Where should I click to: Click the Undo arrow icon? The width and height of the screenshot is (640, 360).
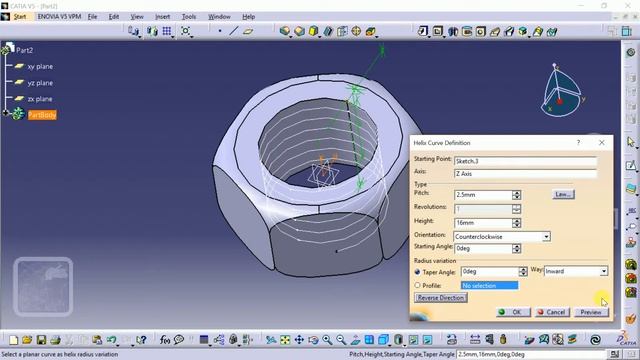(x=111, y=339)
